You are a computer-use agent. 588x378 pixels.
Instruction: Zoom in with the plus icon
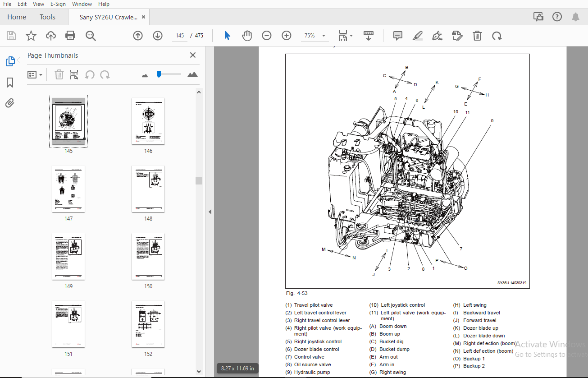(x=287, y=36)
